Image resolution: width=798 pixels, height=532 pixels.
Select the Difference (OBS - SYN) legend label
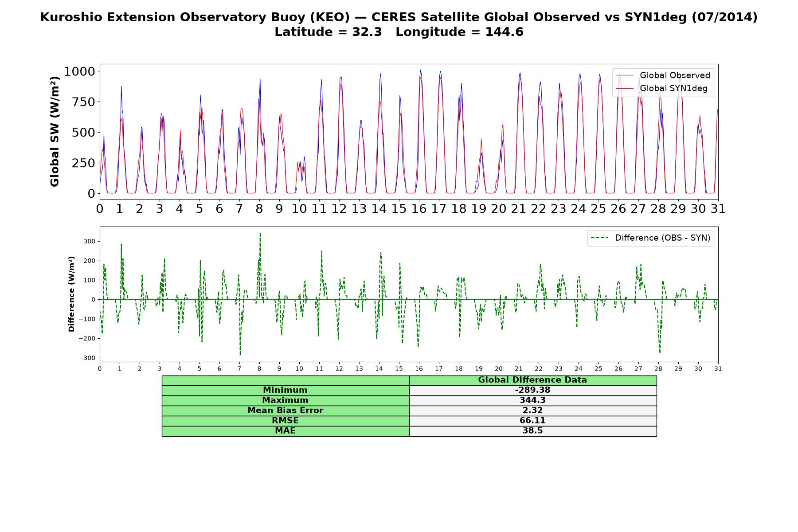(x=662, y=238)
